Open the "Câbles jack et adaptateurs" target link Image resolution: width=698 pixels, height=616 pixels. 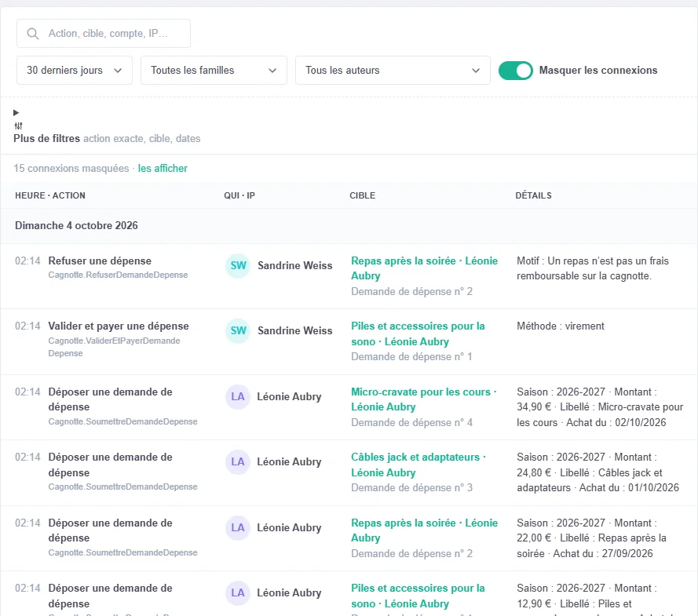[418, 465]
